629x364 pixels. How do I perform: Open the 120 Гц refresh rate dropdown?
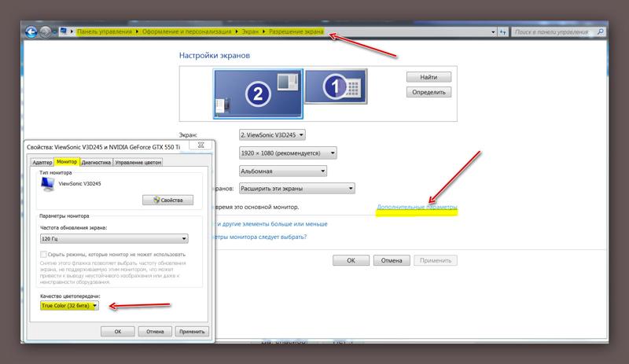coord(114,239)
